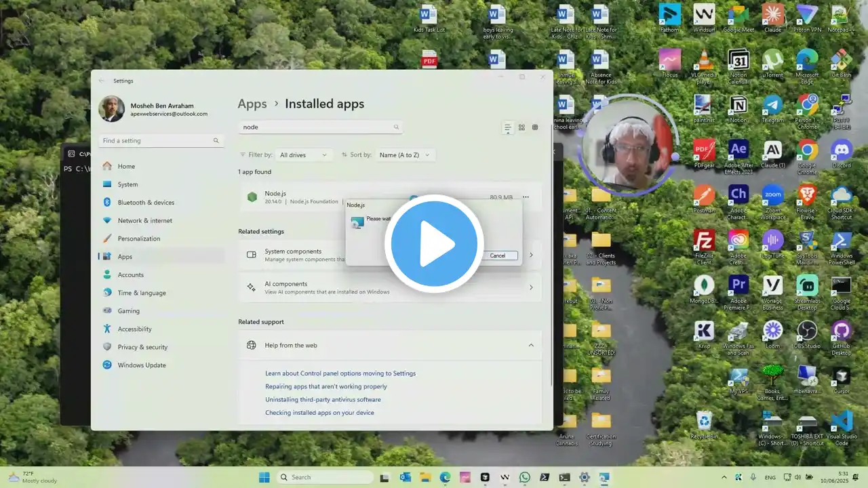Screen dimensions: 868x488
Task: Open Uninstalling third-party antivirus software link
Action: [323, 399]
